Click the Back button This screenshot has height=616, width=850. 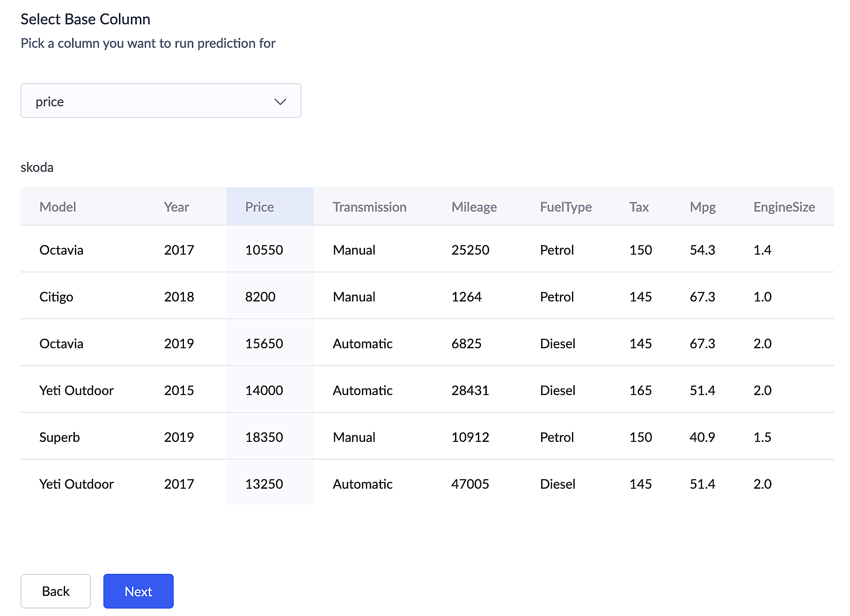(x=56, y=591)
